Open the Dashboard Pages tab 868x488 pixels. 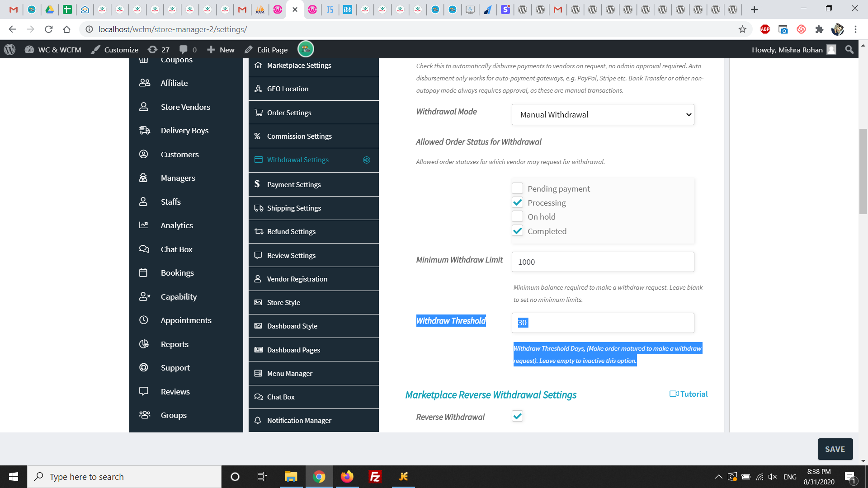[x=313, y=350]
